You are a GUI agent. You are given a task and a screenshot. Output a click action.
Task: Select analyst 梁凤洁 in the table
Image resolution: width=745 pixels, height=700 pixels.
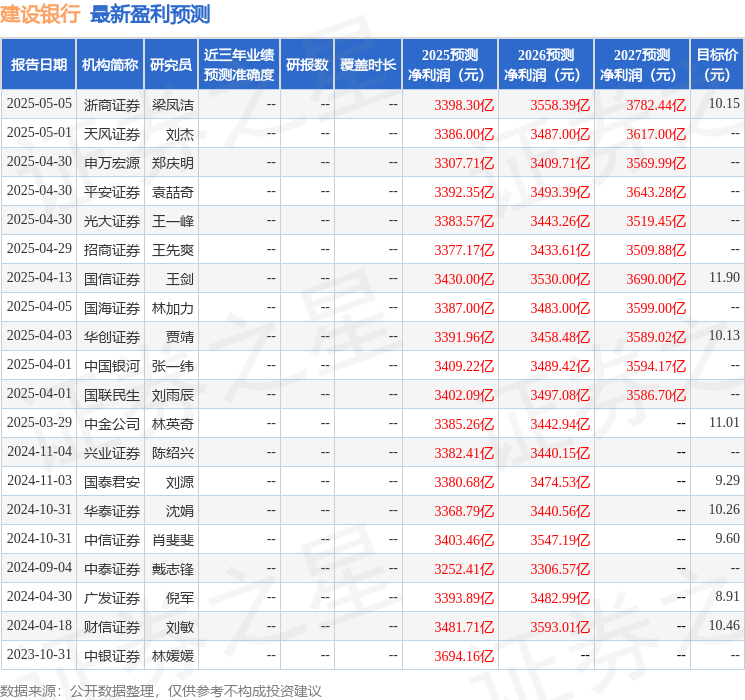point(173,104)
